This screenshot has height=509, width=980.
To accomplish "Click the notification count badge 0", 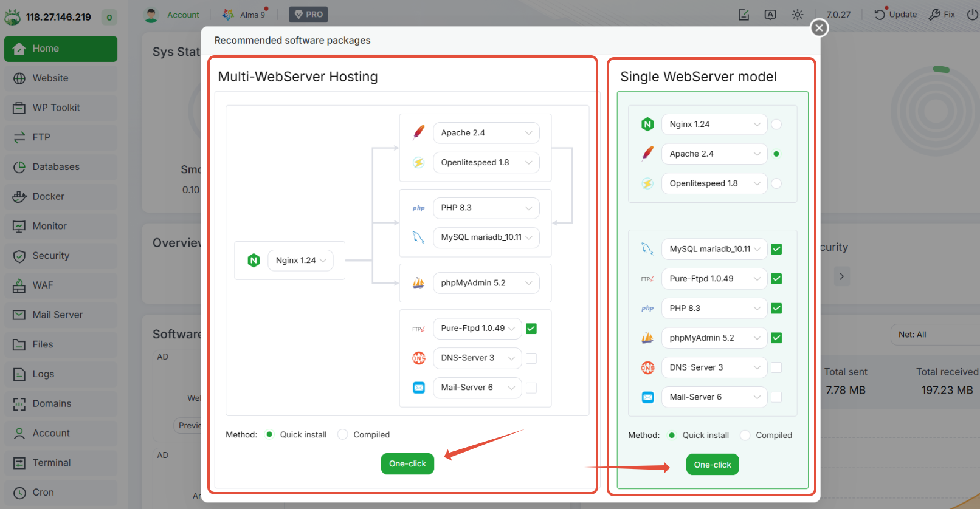I will 109,17.
